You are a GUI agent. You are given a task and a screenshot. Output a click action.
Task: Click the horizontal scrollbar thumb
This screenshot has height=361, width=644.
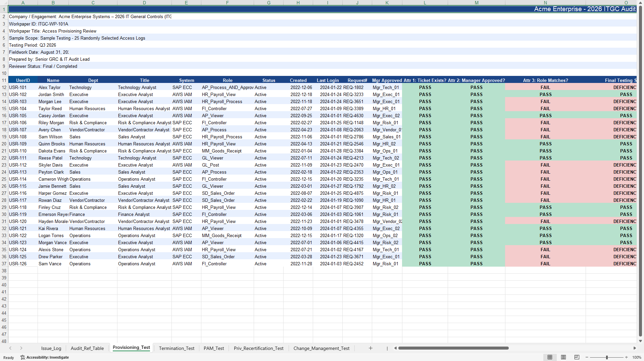tap(453, 348)
